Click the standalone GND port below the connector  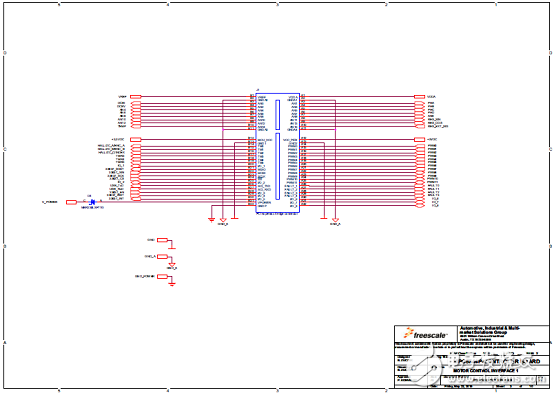(162, 240)
